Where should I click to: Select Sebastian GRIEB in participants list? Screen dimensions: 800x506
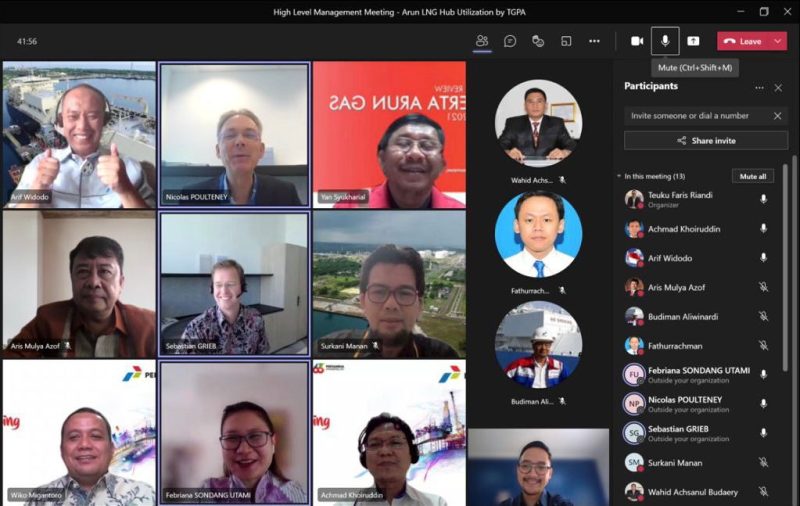pyautogui.click(x=698, y=433)
